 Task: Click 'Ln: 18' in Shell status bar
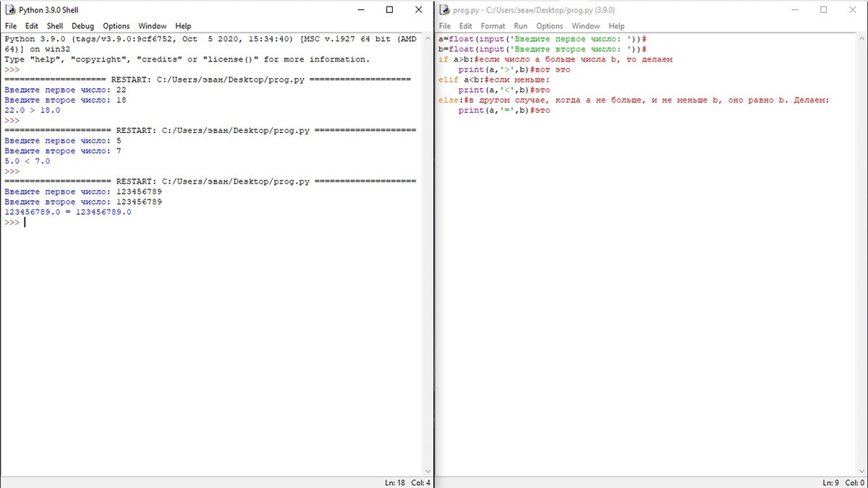(x=395, y=482)
